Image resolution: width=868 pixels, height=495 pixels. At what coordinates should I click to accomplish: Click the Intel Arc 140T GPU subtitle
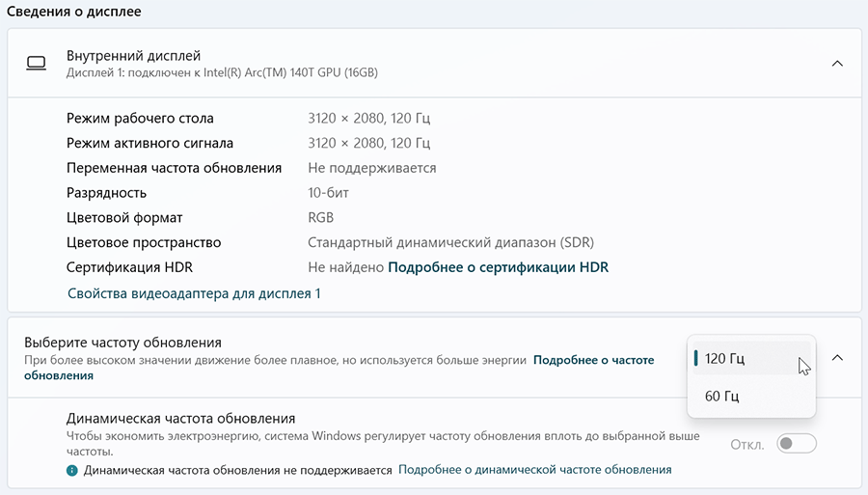[222, 73]
